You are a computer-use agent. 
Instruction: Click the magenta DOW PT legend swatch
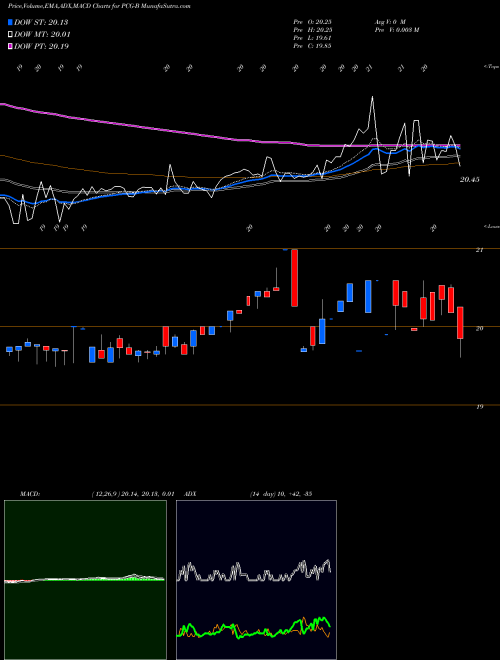(x=11, y=46)
